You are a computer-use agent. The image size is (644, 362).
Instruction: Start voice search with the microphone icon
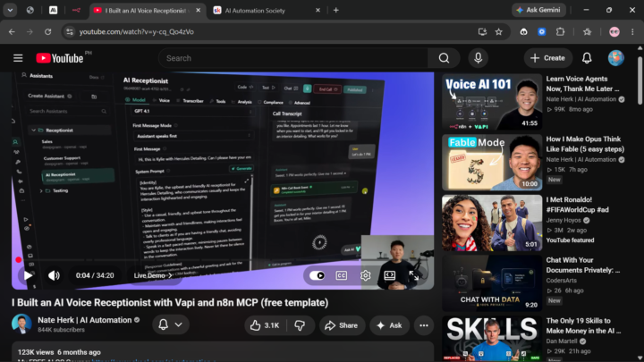(478, 58)
